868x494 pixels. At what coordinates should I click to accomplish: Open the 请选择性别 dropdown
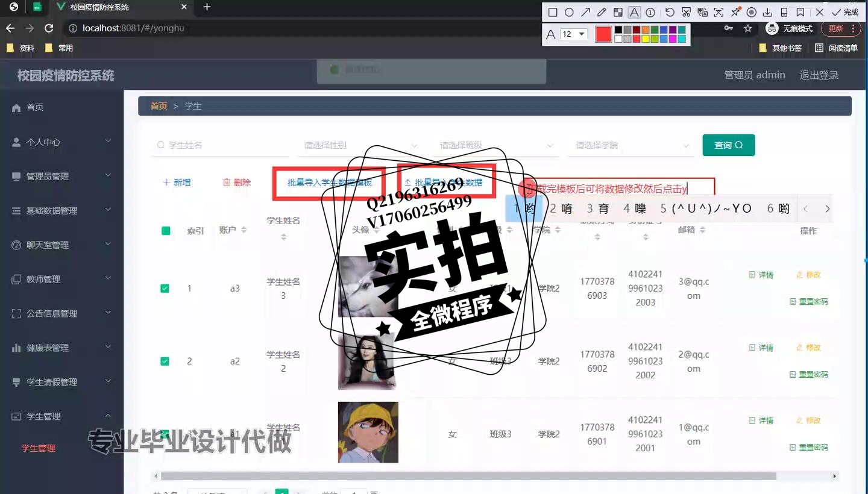click(x=361, y=145)
